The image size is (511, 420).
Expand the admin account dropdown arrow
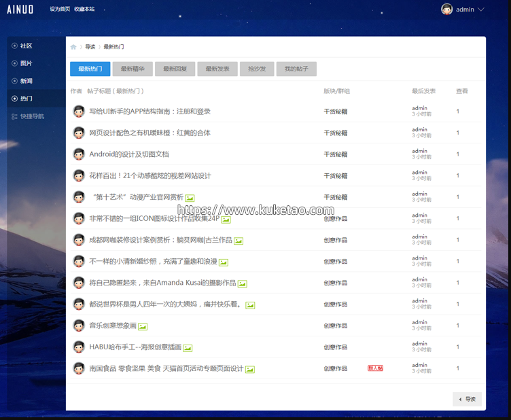pyautogui.click(x=480, y=10)
